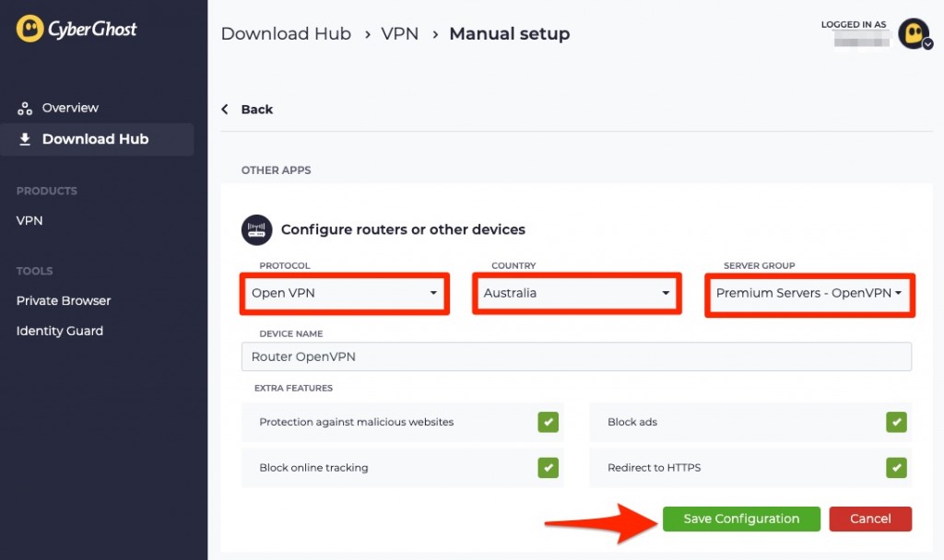Toggle the Block ads checkbox

(x=896, y=422)
